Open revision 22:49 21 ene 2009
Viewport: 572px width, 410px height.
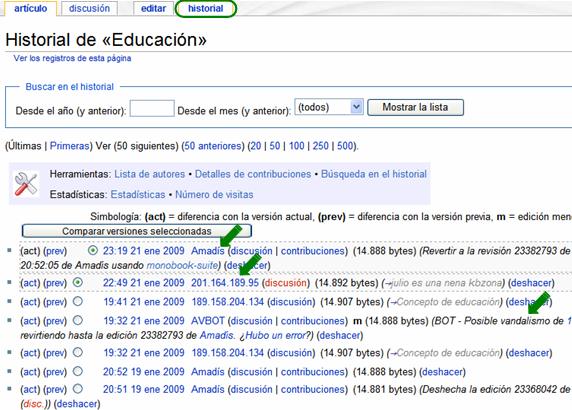tap(144, 283)
